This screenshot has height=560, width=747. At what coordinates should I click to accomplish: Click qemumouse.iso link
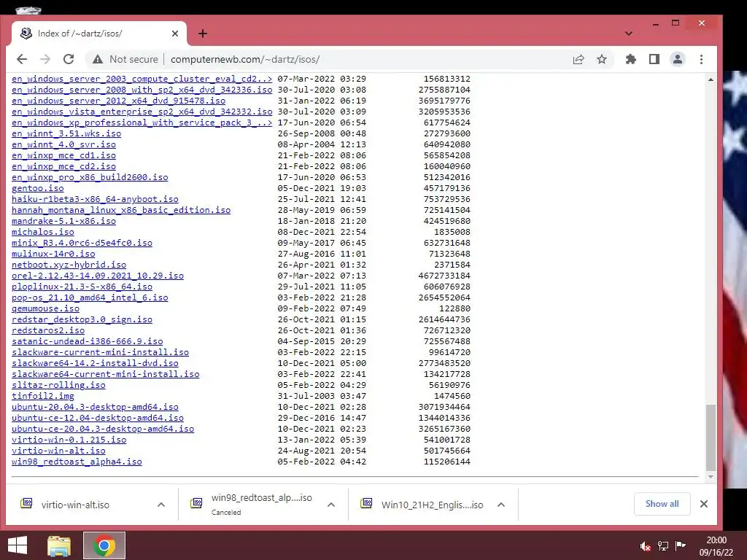(45, 308)
